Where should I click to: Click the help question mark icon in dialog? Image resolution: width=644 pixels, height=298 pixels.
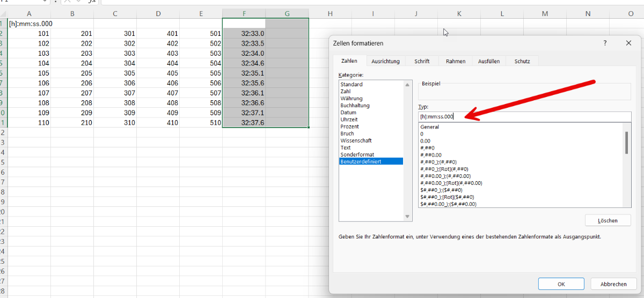605,43
